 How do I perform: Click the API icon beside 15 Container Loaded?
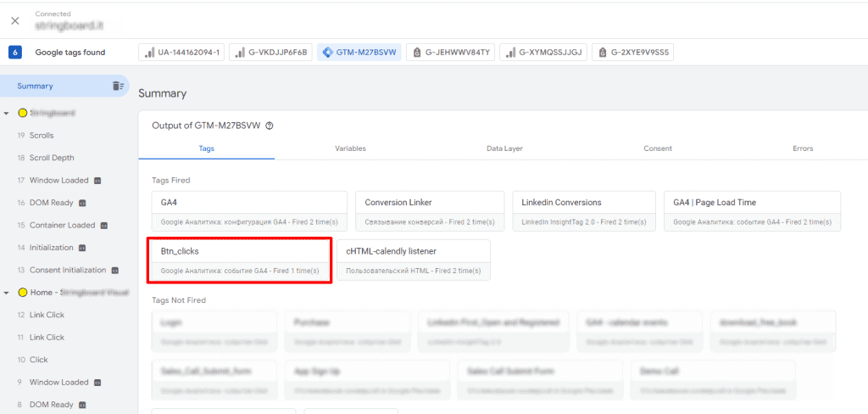click(x=104, y=226)
